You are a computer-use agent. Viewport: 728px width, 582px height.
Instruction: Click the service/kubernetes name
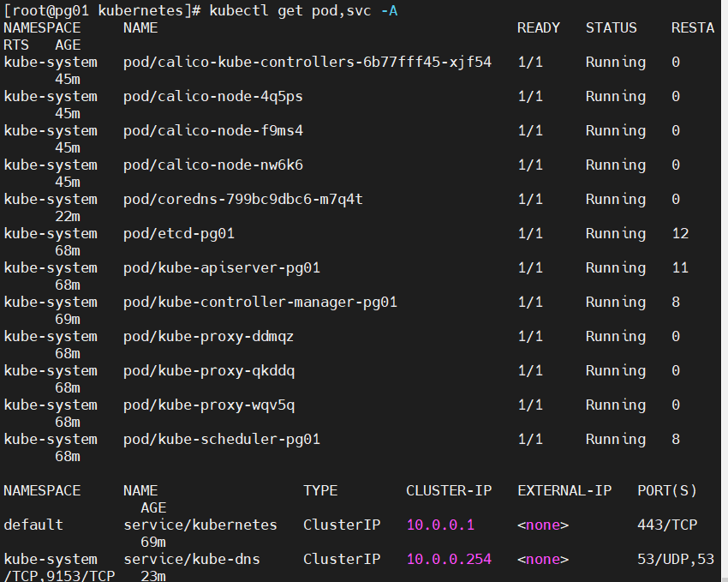click(200, 525)
